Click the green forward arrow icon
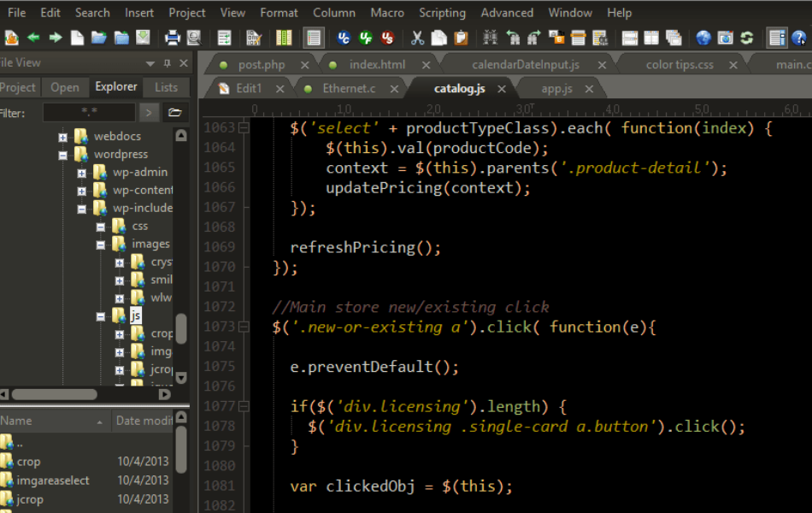 pos(55,38)
